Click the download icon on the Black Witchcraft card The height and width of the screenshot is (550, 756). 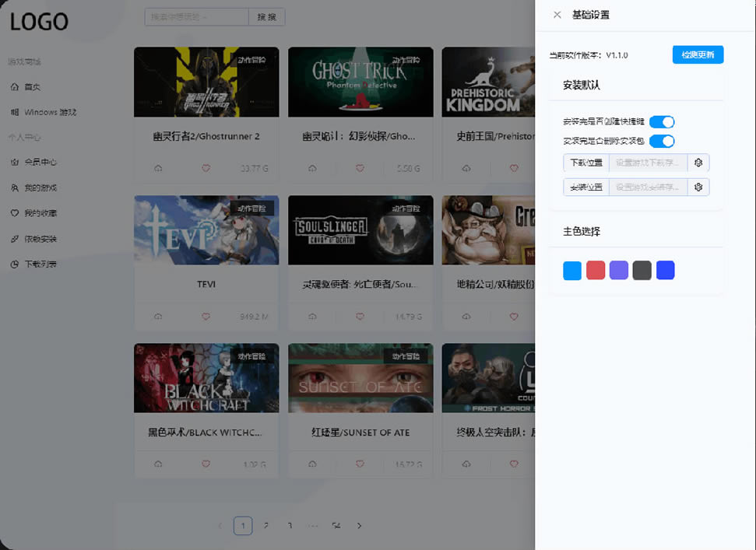(x=158, y=464)
